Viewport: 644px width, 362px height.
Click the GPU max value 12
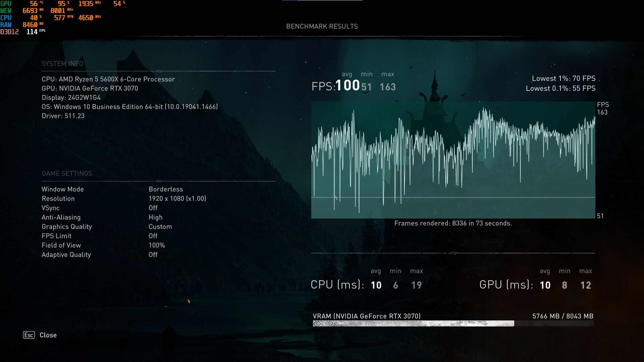[586, 285]
